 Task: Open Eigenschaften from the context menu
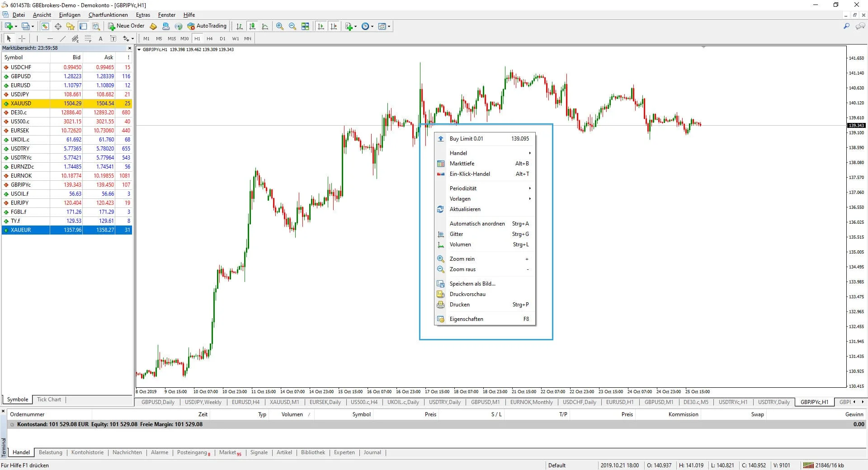(466, 319)
